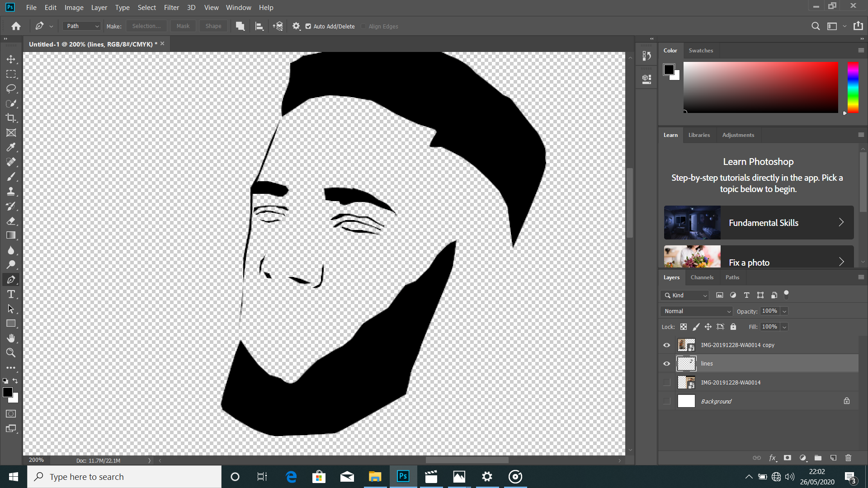Select the Eraser tool

11,221
